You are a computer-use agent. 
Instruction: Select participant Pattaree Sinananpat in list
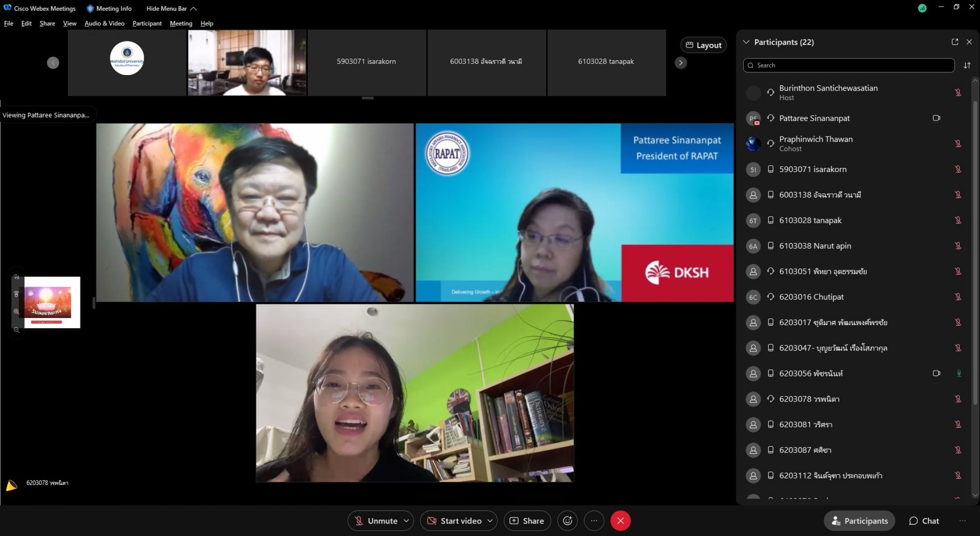pyautogui.click(x=854, y=118)
